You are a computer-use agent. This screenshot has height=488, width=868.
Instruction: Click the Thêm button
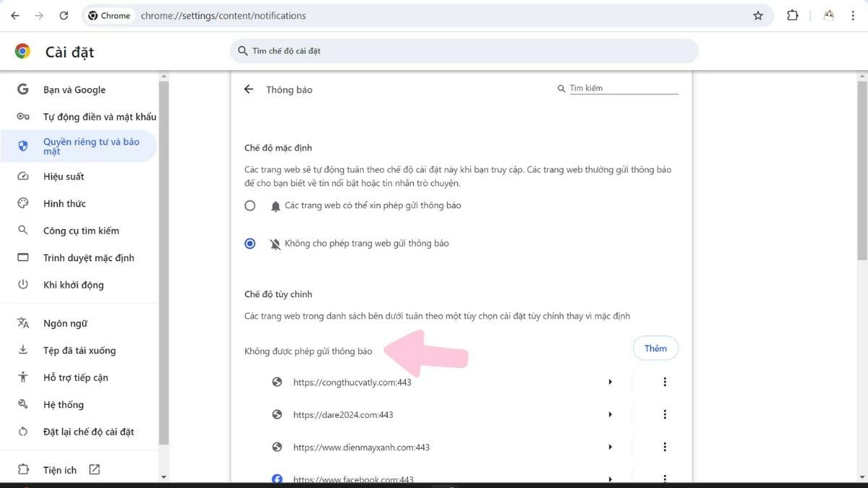point(655,348)
